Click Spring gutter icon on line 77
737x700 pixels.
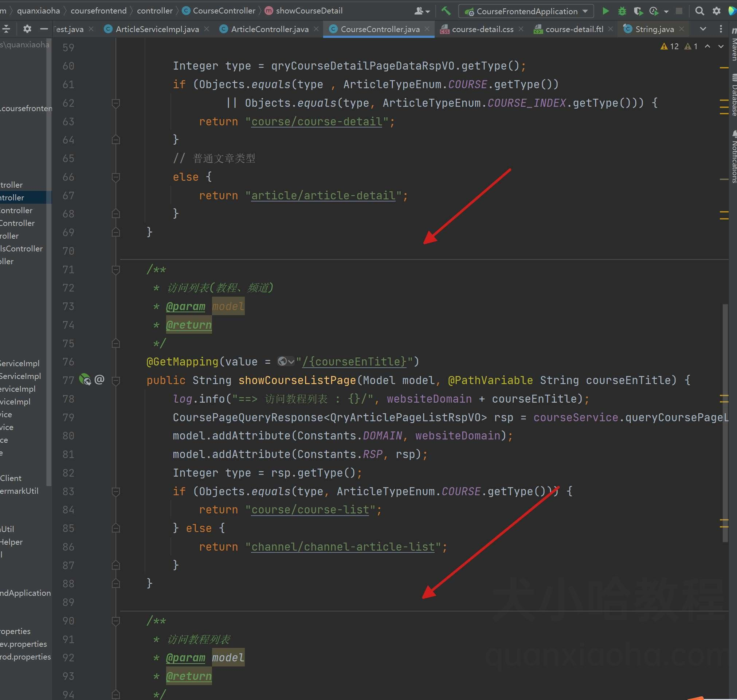coord(85,380)
